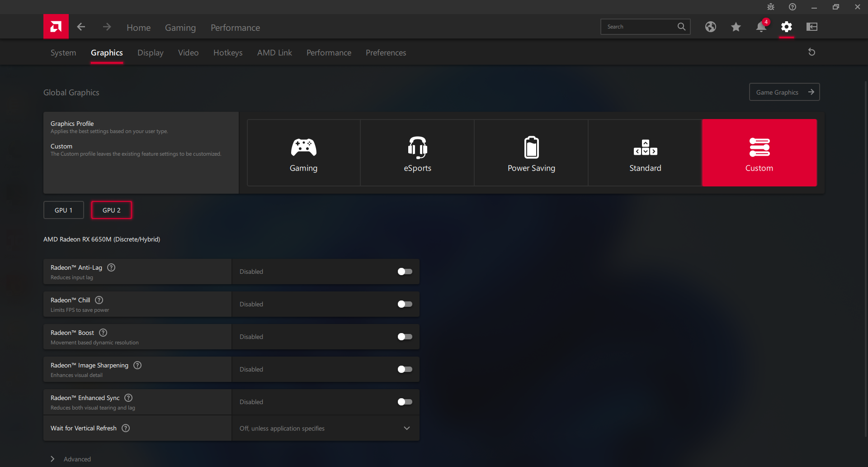This screenshot has height=467, width=868.
Task: Open help question mark in title bar
Action: coord(793,7)
